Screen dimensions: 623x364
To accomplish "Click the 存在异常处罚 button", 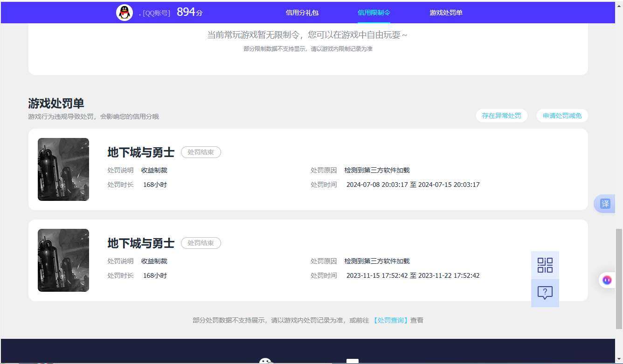I will click(x=502, y=116).
